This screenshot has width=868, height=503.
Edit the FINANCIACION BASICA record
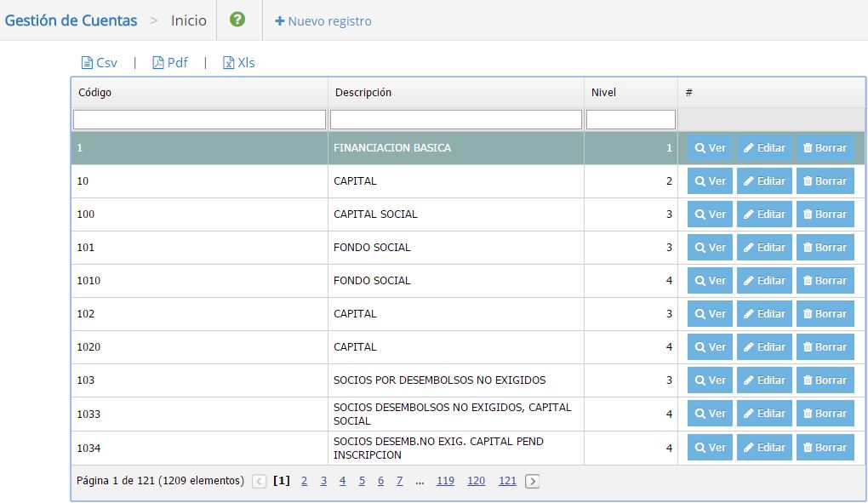(764, 148)
